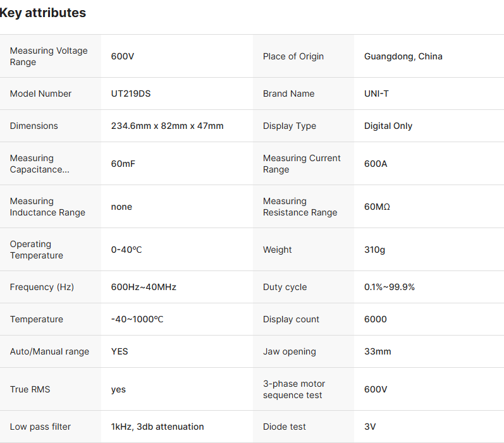
Task: Select the 1kHz, 3db attenuation value
Action: pos(157,427)
